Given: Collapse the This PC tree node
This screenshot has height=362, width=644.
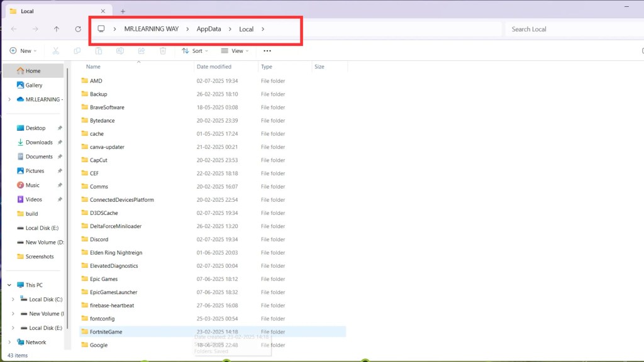Looking at the screenshot, I should 9,285.
